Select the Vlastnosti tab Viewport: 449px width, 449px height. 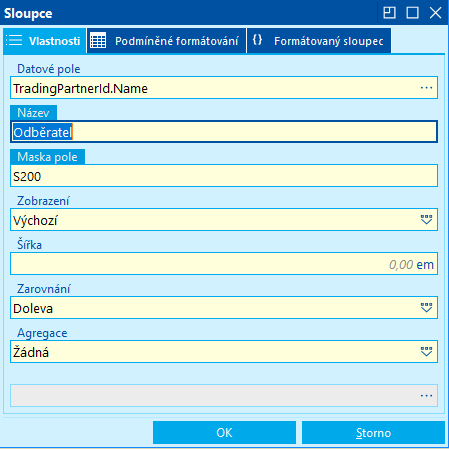point(45,41)
